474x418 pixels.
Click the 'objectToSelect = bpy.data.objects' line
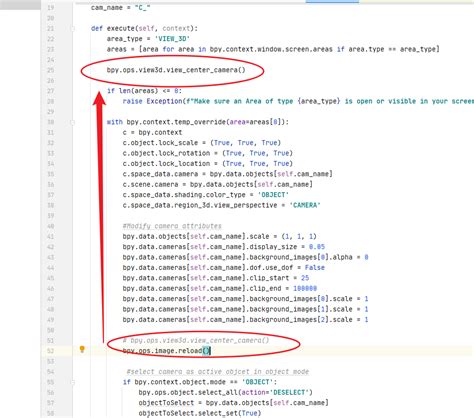click(x=233, y=403)
